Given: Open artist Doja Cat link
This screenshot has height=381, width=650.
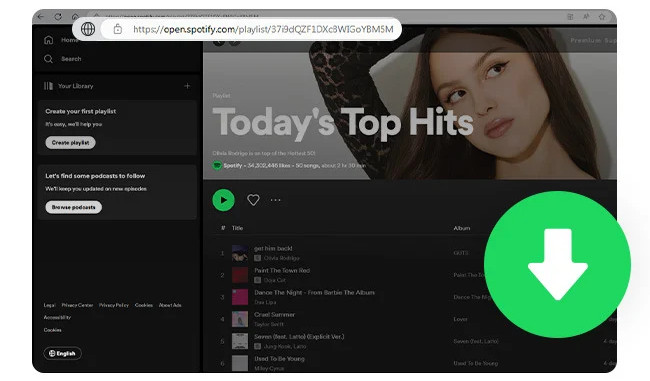Looking at the screenshot, I should click(x=274, y=280).
